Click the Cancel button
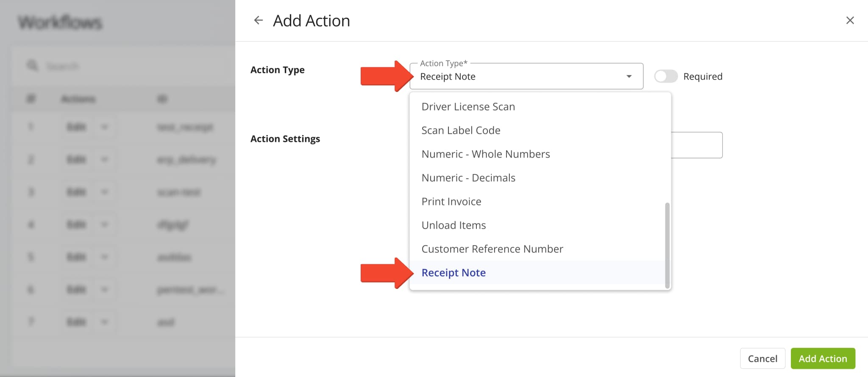The image size is (868, 377). 762,359
